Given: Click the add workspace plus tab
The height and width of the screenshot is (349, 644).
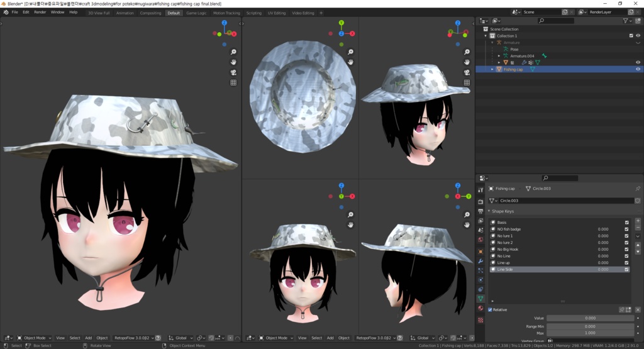Looking at the screenshot, I should point(321,13).
